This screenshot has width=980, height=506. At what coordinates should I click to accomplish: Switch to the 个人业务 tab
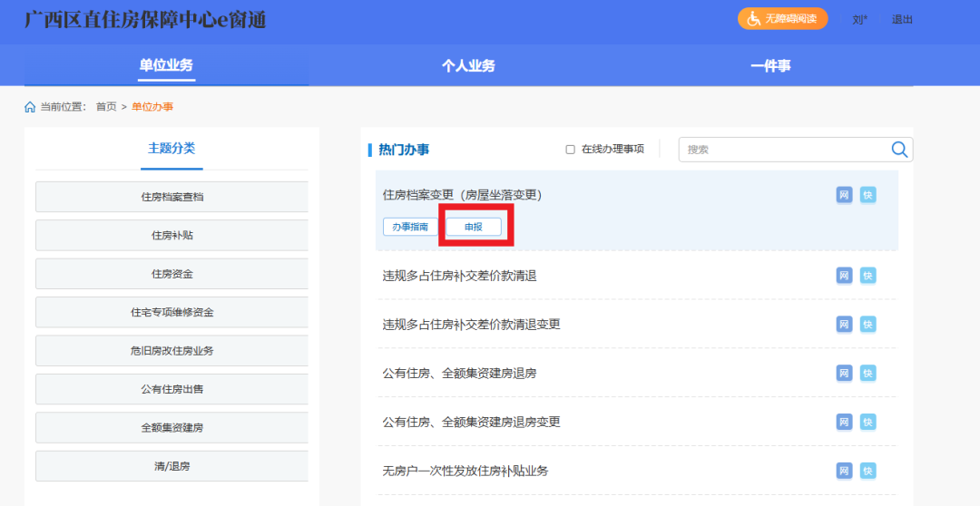[468, 66]
